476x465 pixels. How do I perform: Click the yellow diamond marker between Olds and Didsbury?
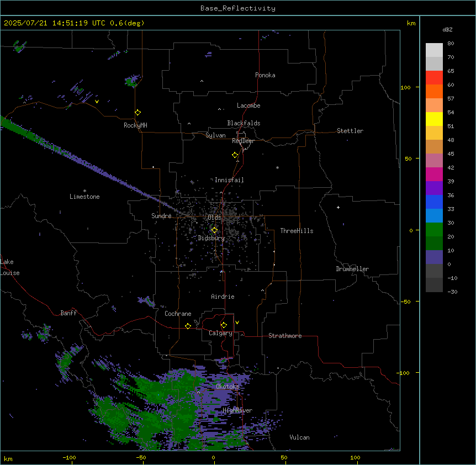pyautogui.click(x=214, y=230)
